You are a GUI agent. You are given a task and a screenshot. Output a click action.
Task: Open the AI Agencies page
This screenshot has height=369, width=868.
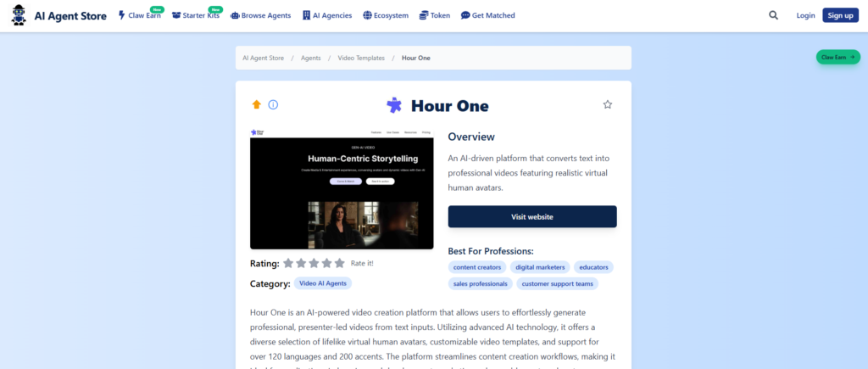coord(329,15)
